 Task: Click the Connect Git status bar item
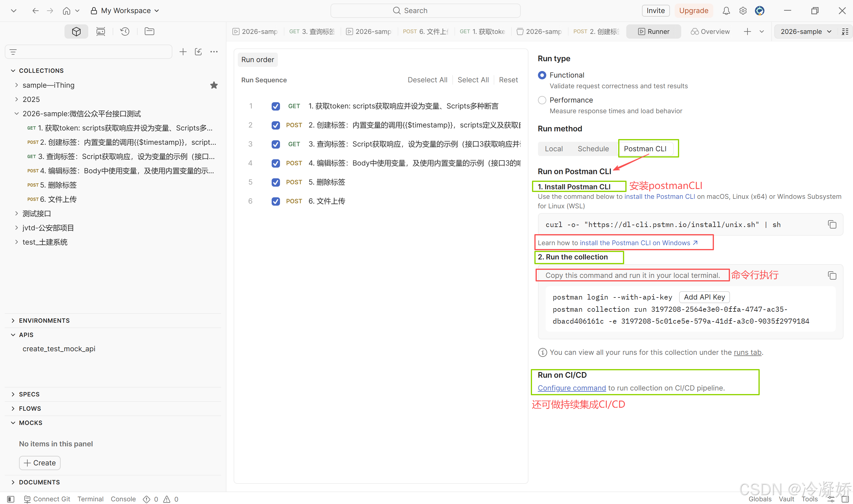pos(47,499)
